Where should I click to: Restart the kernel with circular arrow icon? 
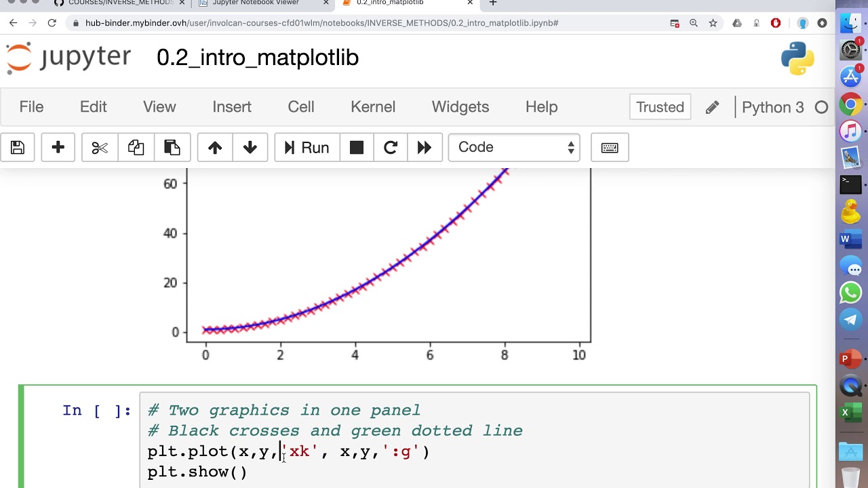391,148
